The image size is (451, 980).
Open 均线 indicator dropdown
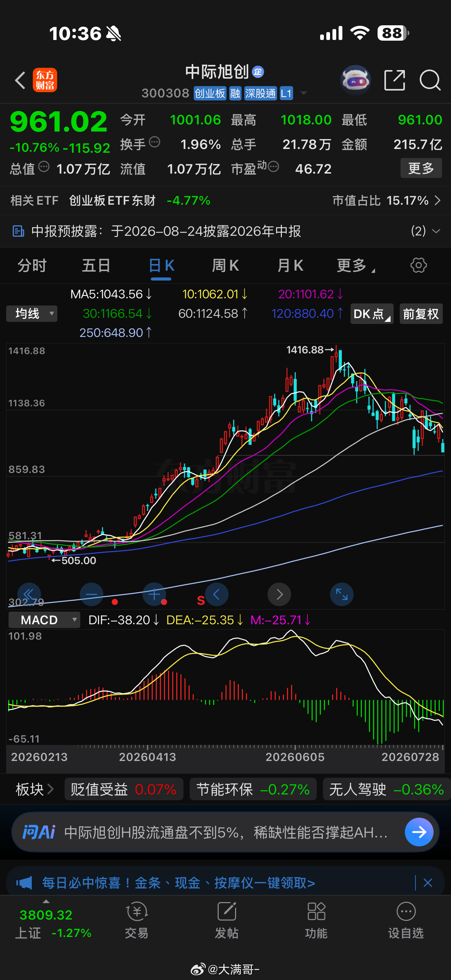[31, 313]
